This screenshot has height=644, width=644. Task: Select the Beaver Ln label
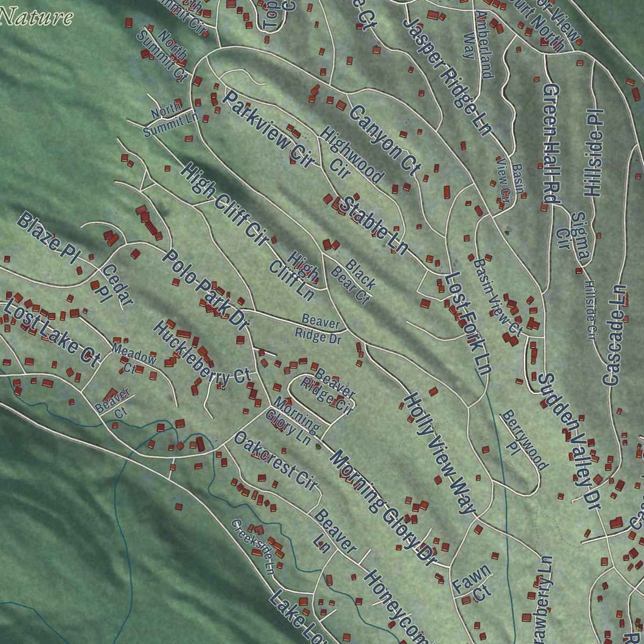click(334, 531)
